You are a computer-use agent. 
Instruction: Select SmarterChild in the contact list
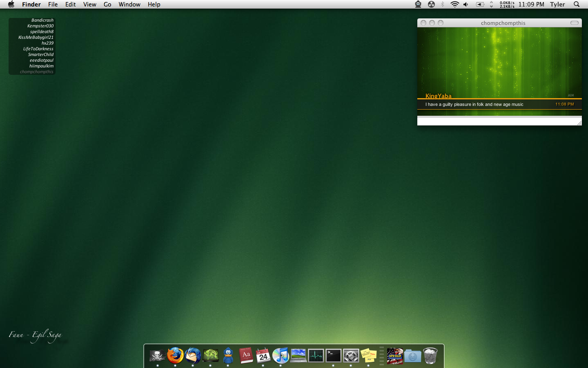(41, 54)
